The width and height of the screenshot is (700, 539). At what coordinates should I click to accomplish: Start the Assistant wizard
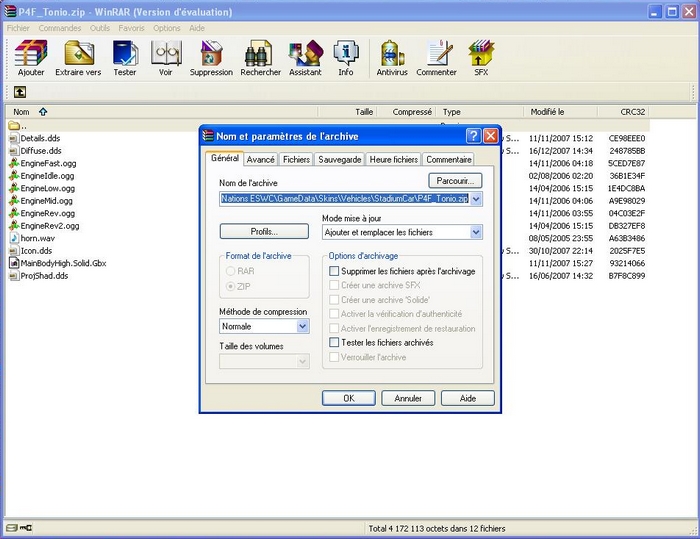pos(305,58)
